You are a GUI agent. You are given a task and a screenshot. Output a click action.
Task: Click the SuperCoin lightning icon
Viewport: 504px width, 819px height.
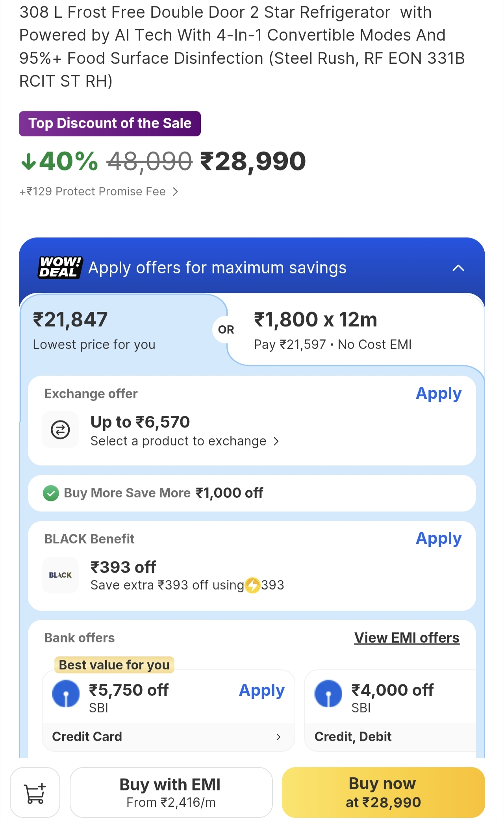point(252,585)
